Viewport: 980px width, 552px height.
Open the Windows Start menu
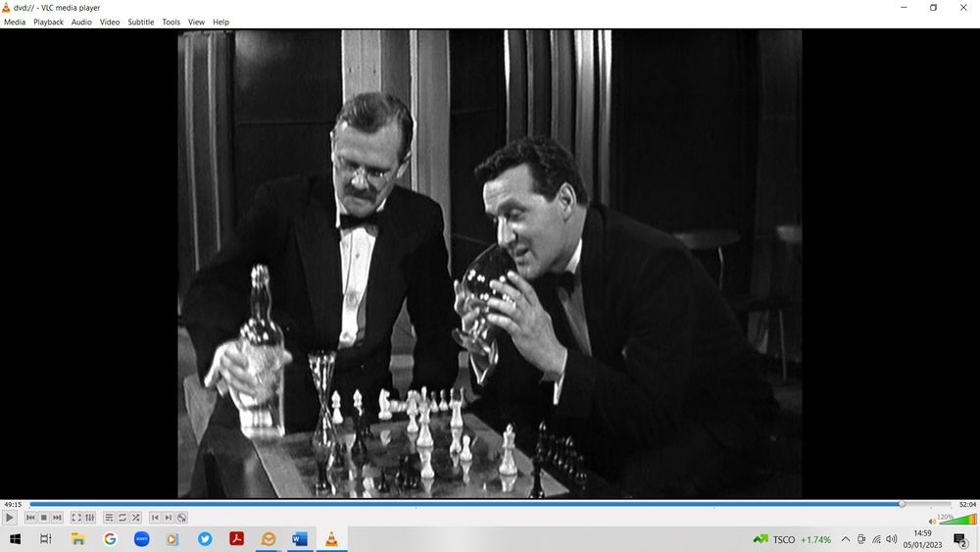15,539
